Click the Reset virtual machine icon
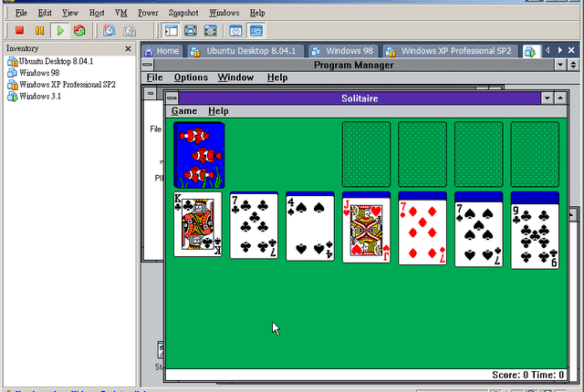This screenshot has width=584, height=392. pyautogui.click(x=79, y=30)
